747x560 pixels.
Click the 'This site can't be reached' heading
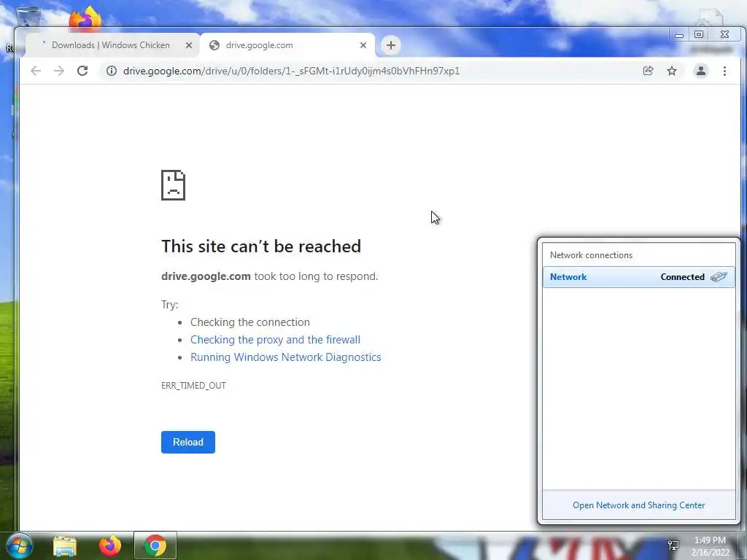click(x=261, y=246)
